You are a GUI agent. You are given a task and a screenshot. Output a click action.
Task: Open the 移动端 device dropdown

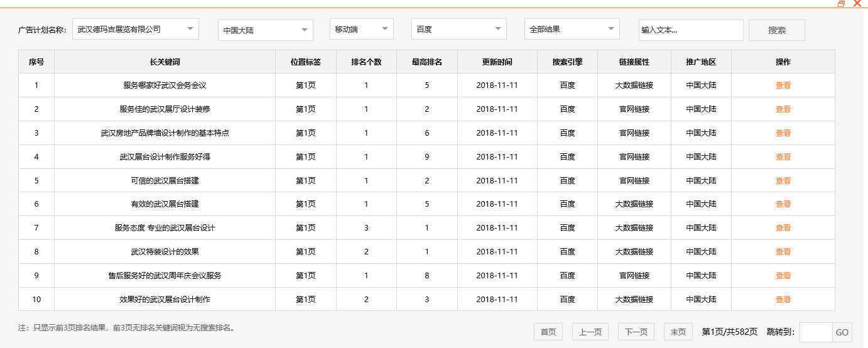click(362, 29)
